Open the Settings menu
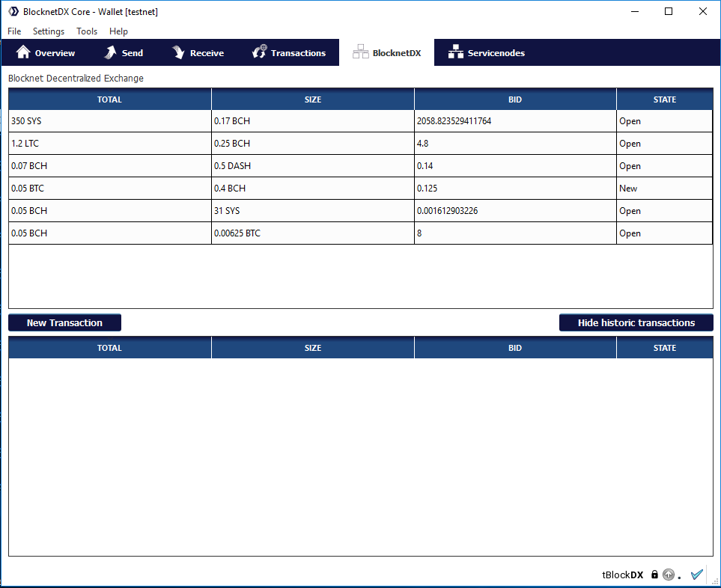721x588 pixels. click(48, 31)
